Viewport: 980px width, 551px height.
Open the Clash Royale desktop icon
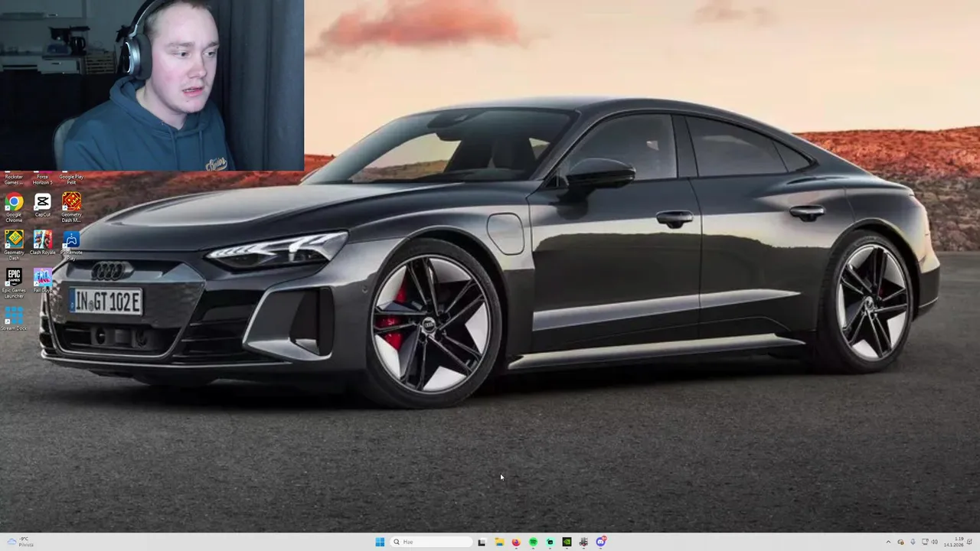pyautogui.click(x=43, y=243)
